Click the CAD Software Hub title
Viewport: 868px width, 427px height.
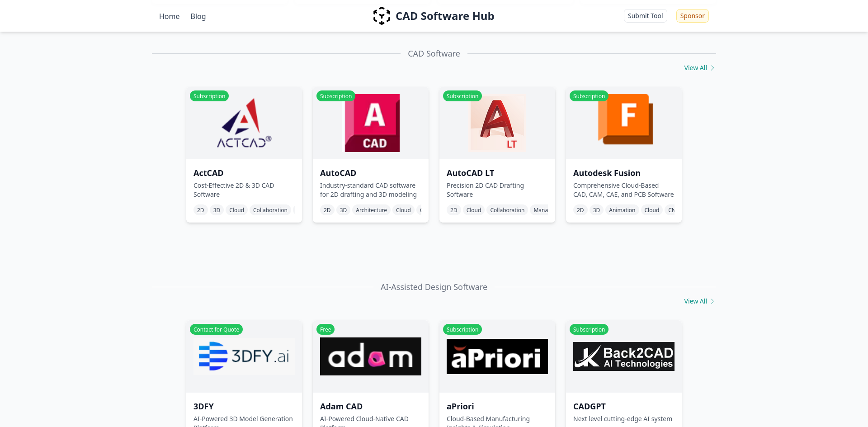[x=445, y=16]
